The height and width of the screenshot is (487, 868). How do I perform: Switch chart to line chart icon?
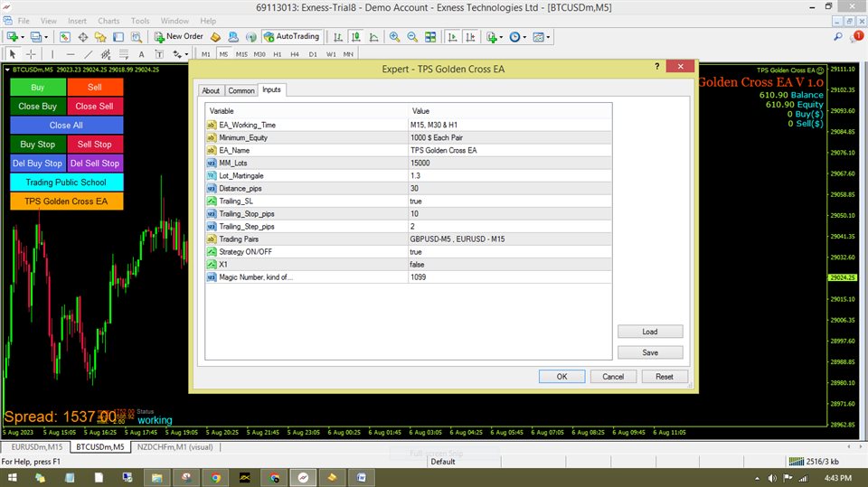(374, 37)
